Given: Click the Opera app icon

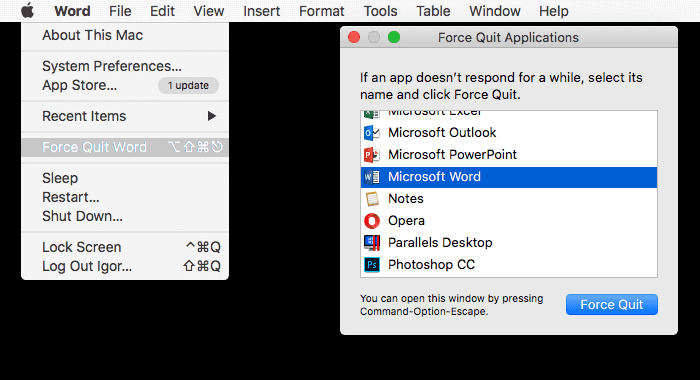Looking at the screenshot, I should coord(371,221).
